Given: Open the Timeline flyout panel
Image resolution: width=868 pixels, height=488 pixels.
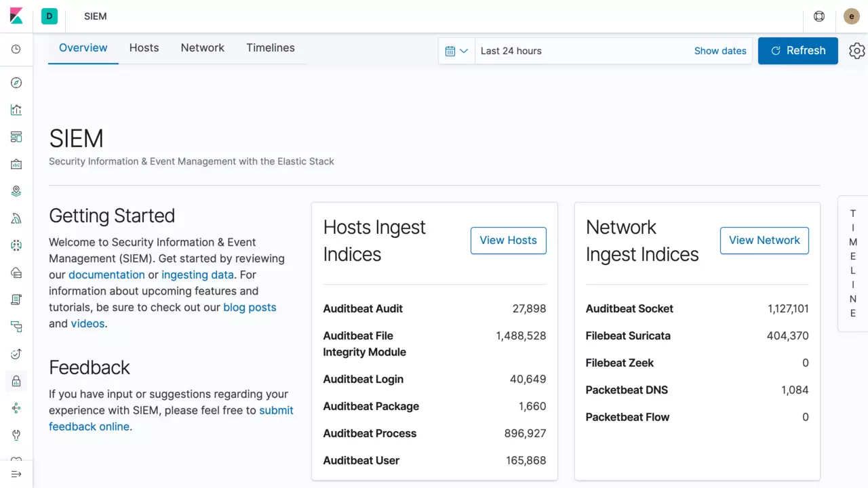Looking at the screenshot, I should click(853, 263).
